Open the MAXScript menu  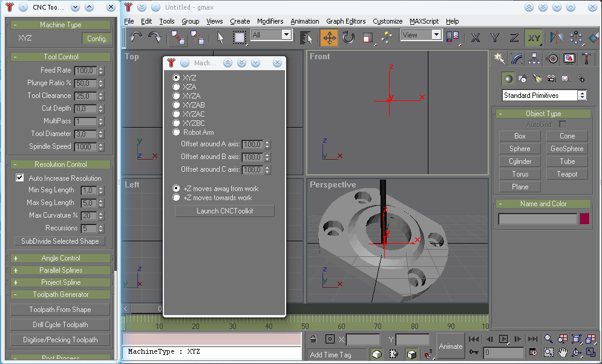(425, 21)
